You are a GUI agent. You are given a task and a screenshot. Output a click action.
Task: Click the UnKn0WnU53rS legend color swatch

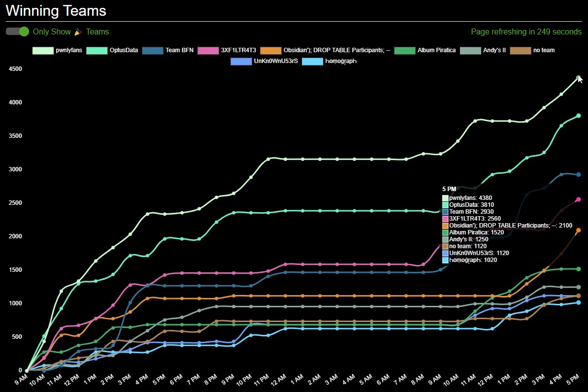241,61
